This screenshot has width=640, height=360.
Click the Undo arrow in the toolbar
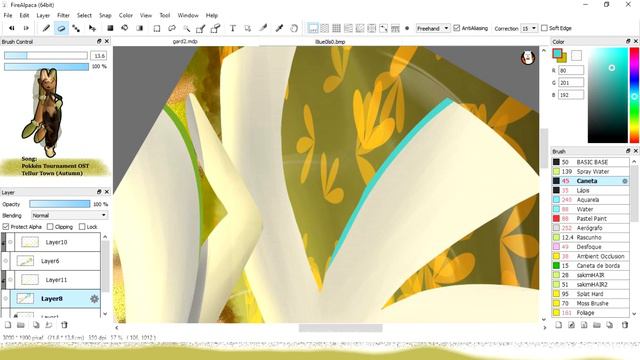click(x=11, y=28)
